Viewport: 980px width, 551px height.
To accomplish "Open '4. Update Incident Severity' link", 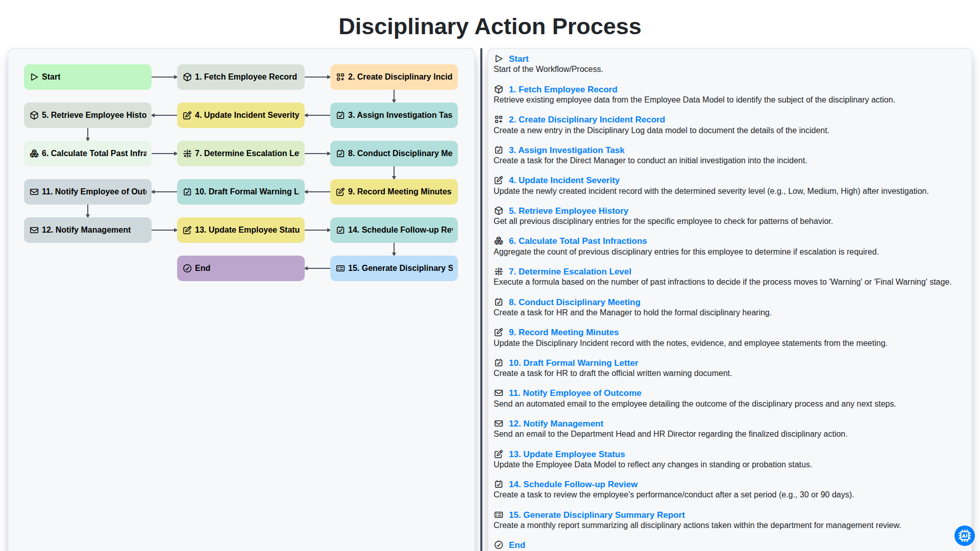I will coord(564,180).
